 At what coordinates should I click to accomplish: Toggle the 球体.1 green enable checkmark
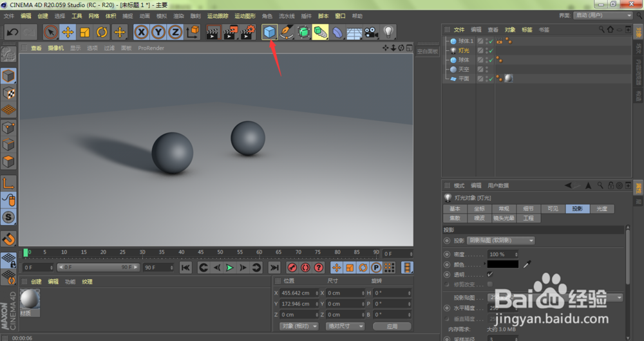point(491,41)
